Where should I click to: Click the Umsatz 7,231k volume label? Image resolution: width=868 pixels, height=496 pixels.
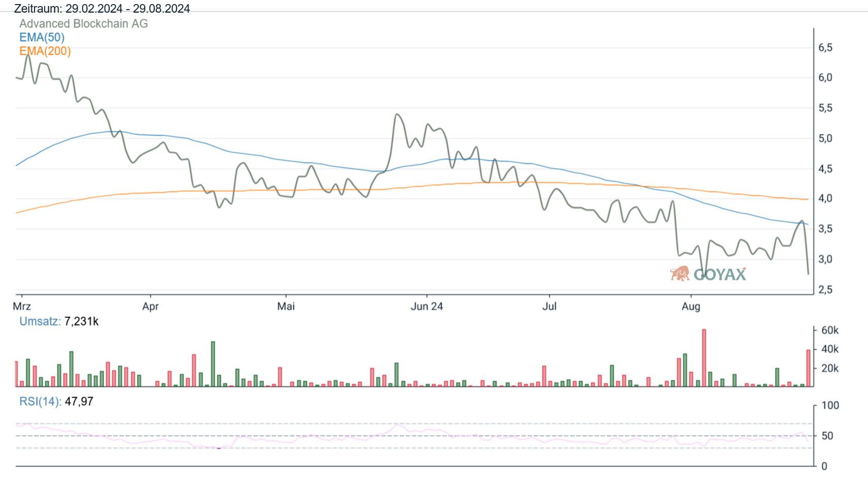point(59,322)
